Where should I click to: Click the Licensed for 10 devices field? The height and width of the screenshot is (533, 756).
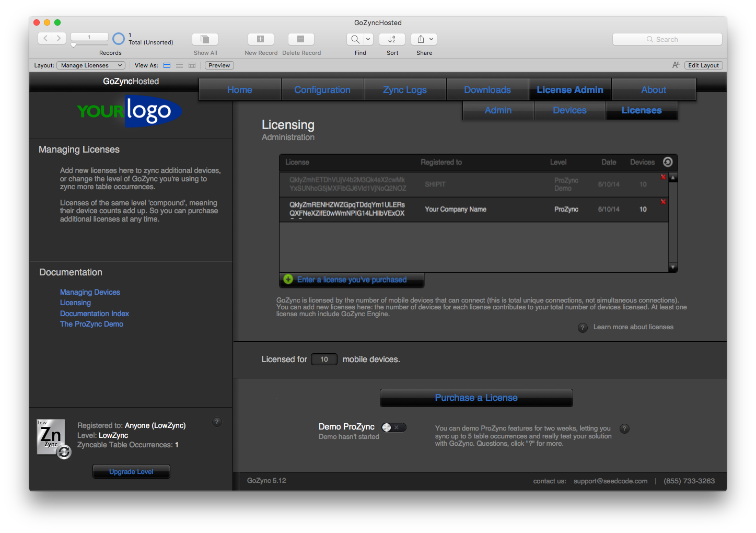click(324, 360)
